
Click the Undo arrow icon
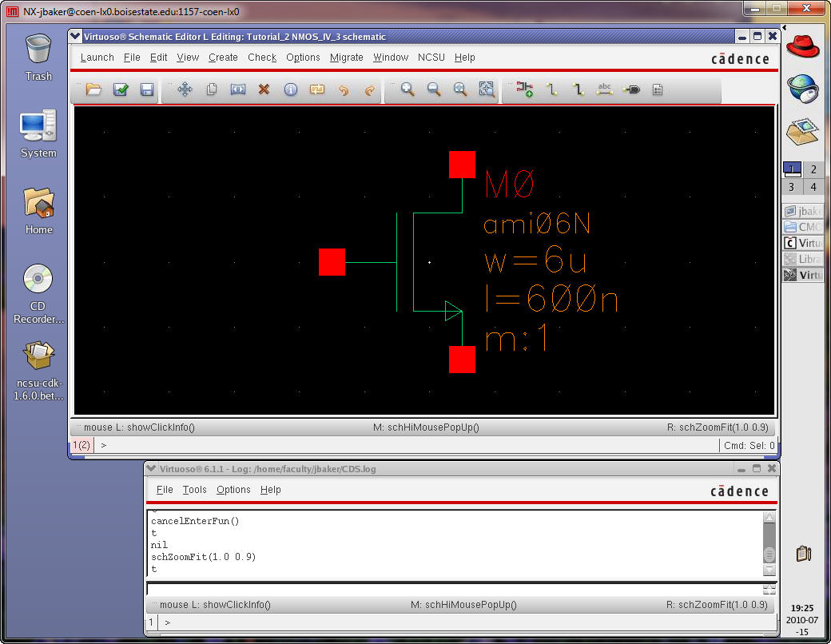(344, 90)
